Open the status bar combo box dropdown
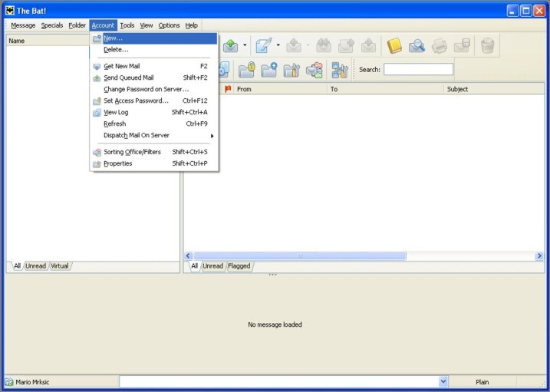This screenshot has height=392, width=550. point(443,381)
